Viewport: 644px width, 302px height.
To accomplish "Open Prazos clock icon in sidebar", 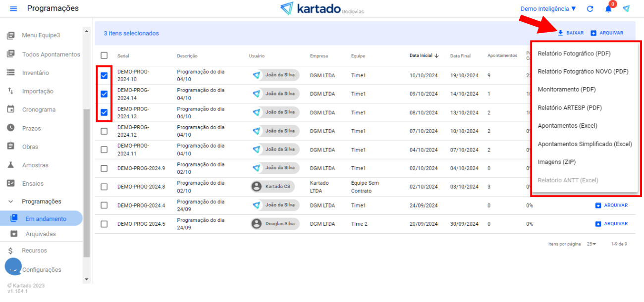I will 10,128.
